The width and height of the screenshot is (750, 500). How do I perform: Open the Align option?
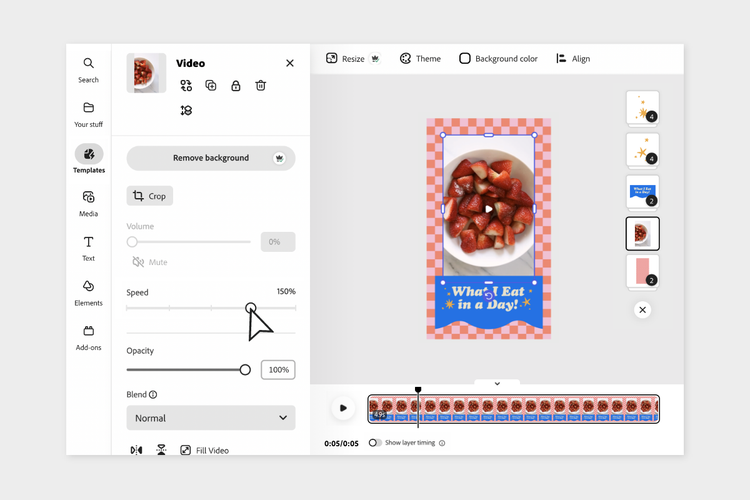coord(573,59)
